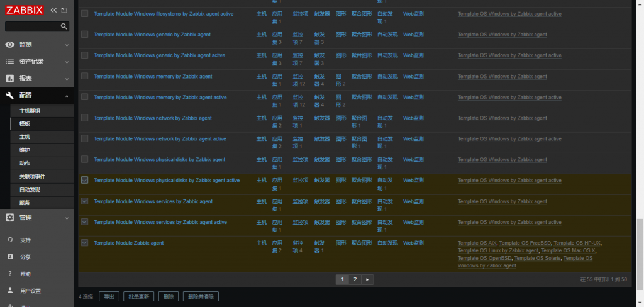The image size is (644, 307).
Task: Expand the 监测 menu chevron
Action: click(x=67, y=45)
